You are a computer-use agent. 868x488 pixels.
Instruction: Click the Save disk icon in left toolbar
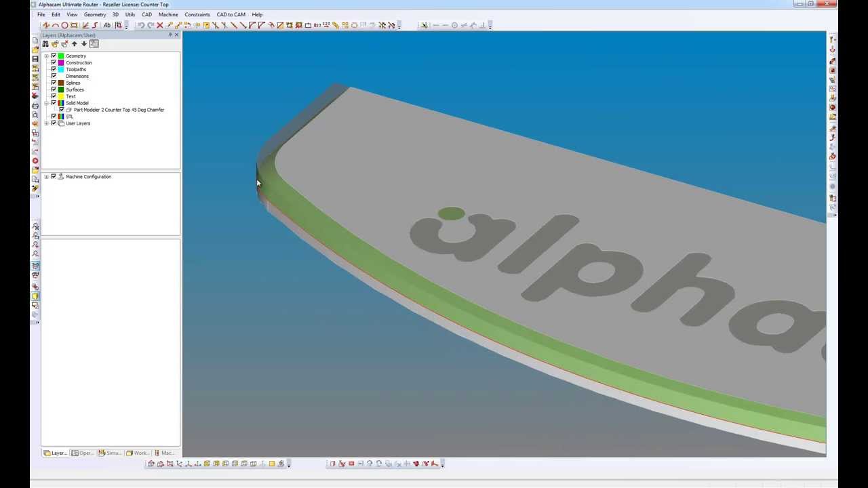tap(35, 59)
